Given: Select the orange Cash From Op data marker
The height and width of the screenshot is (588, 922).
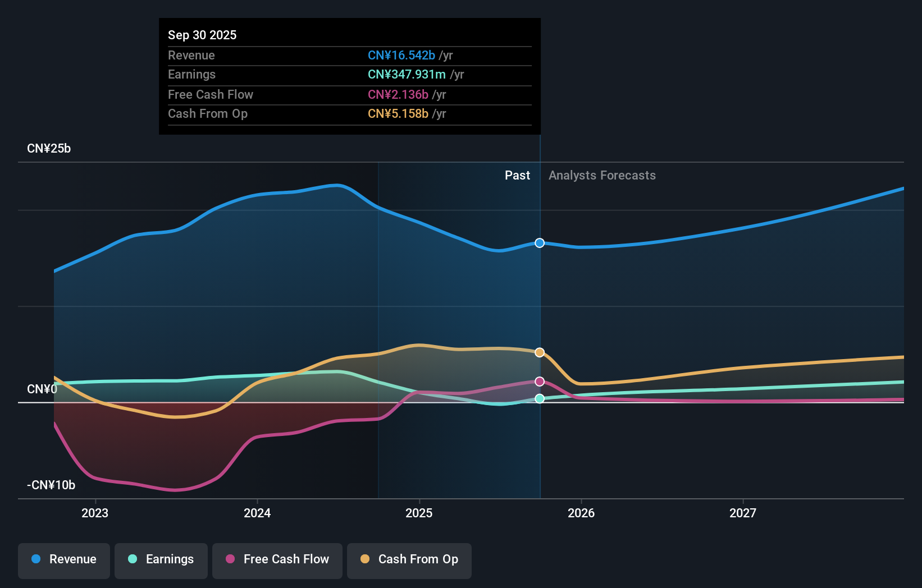Looking at the screenshot, I should pos(540,352).
